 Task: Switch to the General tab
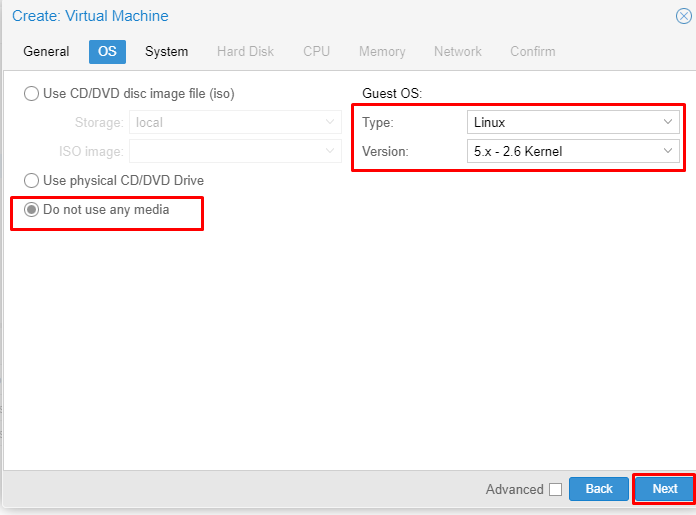[x=46, y=52]
